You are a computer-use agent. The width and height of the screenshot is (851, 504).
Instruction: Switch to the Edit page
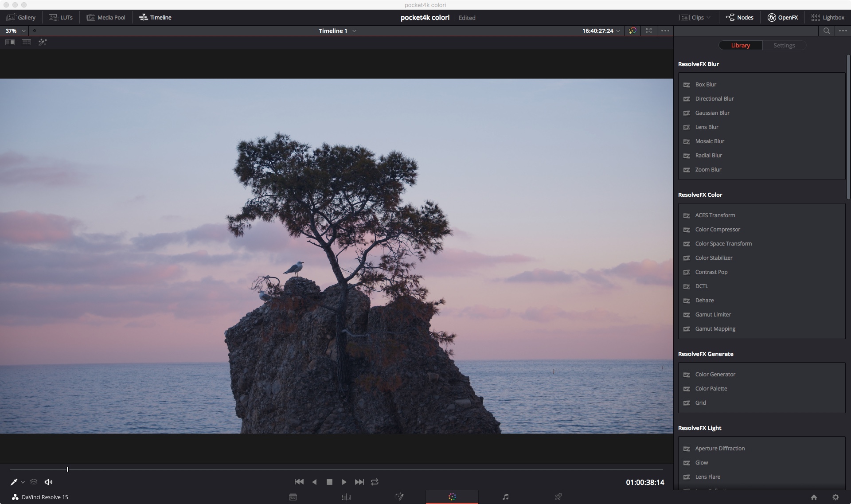(346, 497)
